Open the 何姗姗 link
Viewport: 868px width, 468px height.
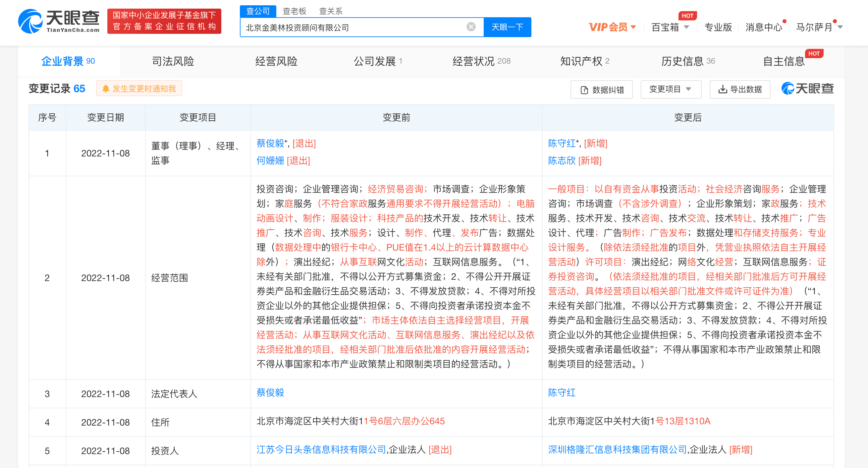(270, 160)
